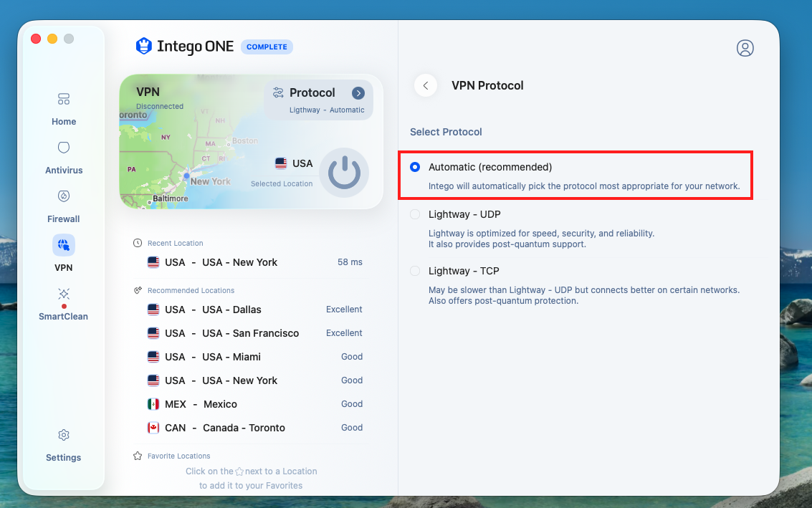Click the Select Protocol label
Screen dimensions: 812x508
tap(446, 132)
